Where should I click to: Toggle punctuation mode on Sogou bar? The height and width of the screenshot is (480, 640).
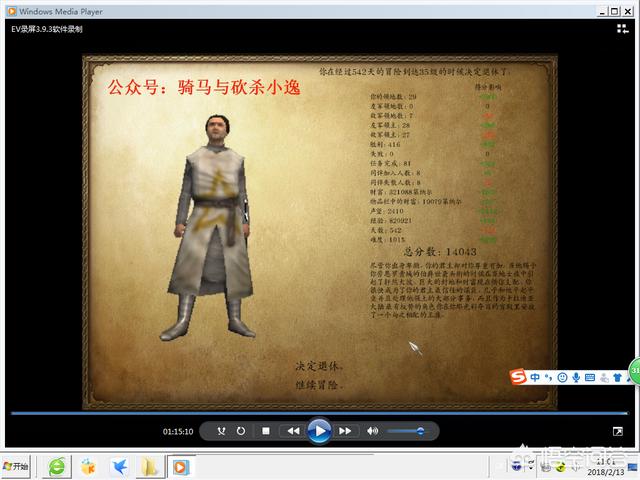pyautogui.click(x=548, y=378)
